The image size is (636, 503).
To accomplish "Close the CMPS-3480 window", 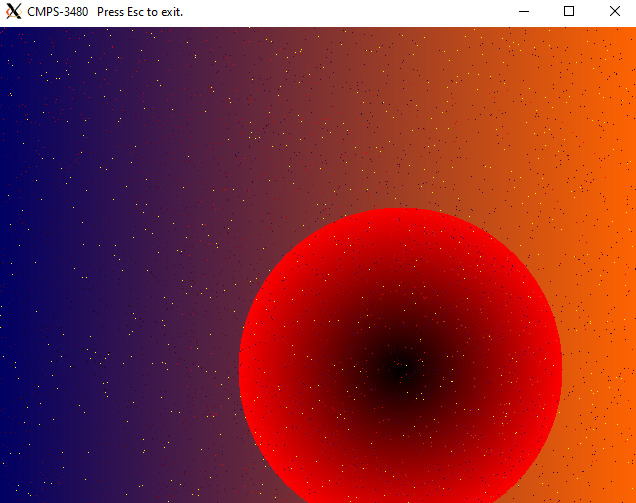I will tap(615, 11).
